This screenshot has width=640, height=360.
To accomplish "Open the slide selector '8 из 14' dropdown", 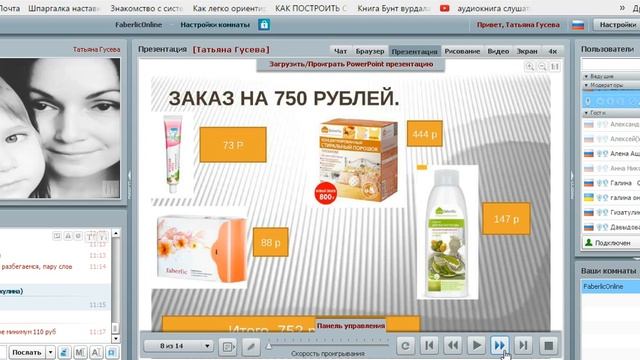I will pyautogui.click(x=179, y=346).
